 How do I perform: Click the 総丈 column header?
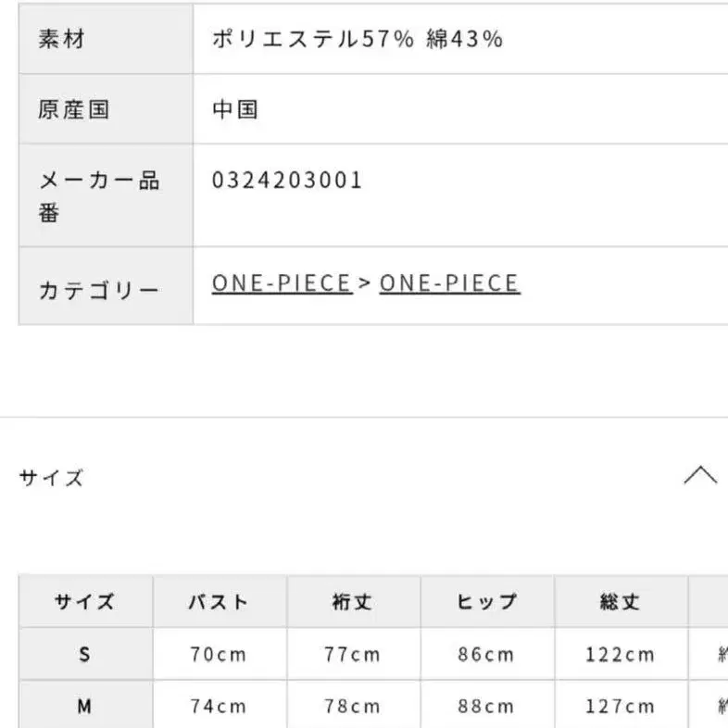(x=620, y=602)
